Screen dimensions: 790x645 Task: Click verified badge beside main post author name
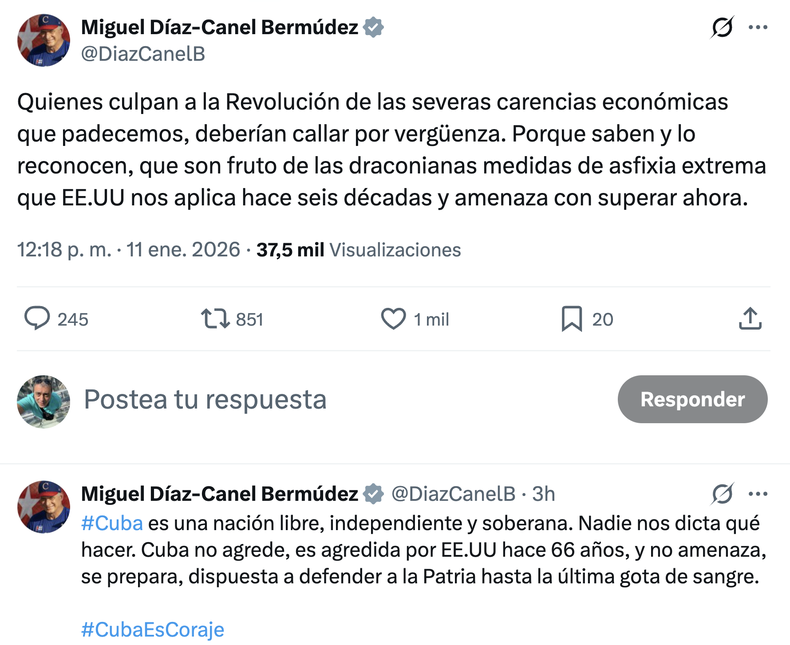coord(374,28)
